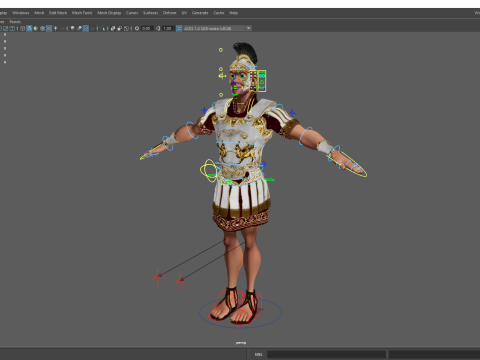Image resolution: width=480 pixels, height=360 pixels.
Task: Click the Exposure value field 0.00
Action: (147, 28)
